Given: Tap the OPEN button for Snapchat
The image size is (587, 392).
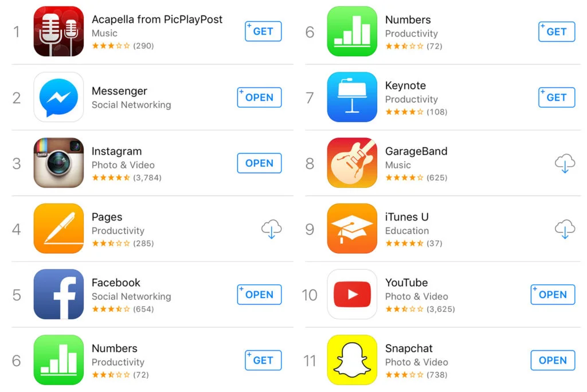Looking at the screenshot, I should coord(552,360).
